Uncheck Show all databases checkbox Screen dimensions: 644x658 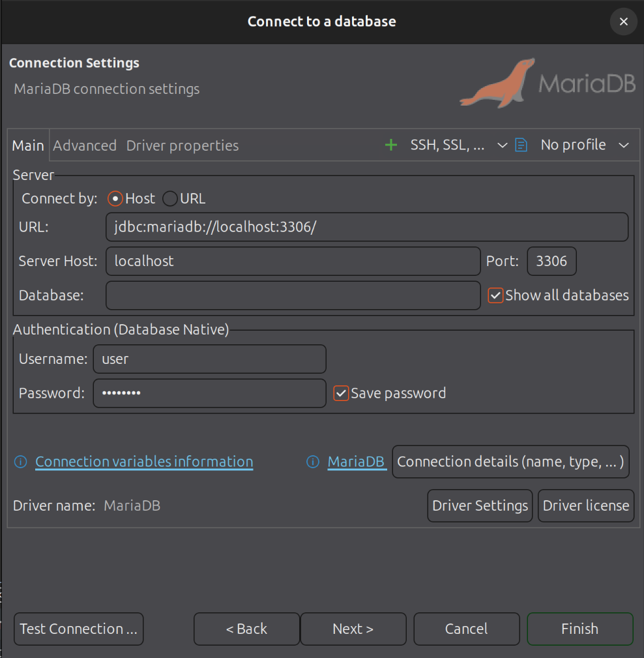click(x=495, y=295)
